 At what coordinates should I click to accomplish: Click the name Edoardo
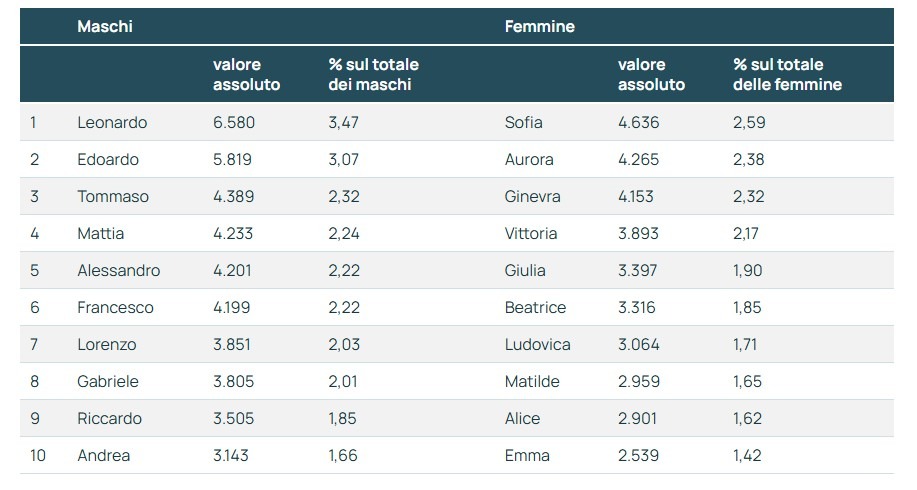click(x=108, y=160)
